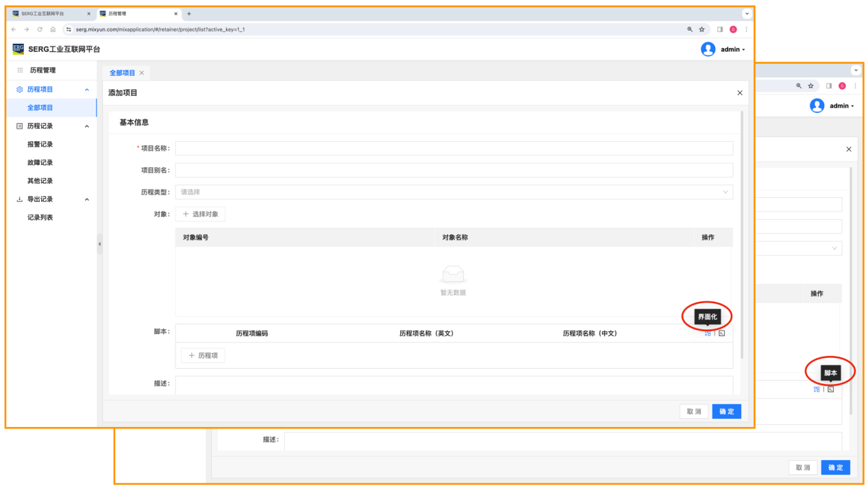The image size is (868, 488).
Task: Click 确定 in the front dialog
Action: point(726,411)
